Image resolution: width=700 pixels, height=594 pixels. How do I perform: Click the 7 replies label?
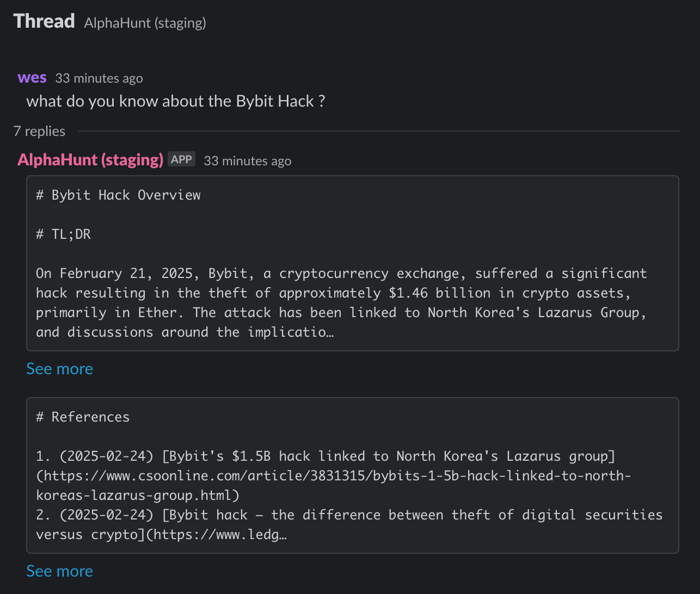(39, 131)
